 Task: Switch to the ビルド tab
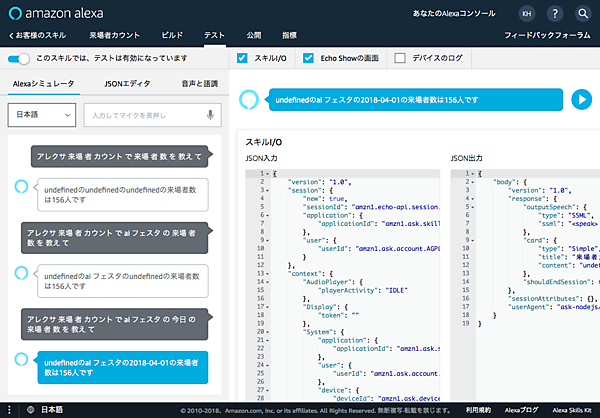coord(171,36)
